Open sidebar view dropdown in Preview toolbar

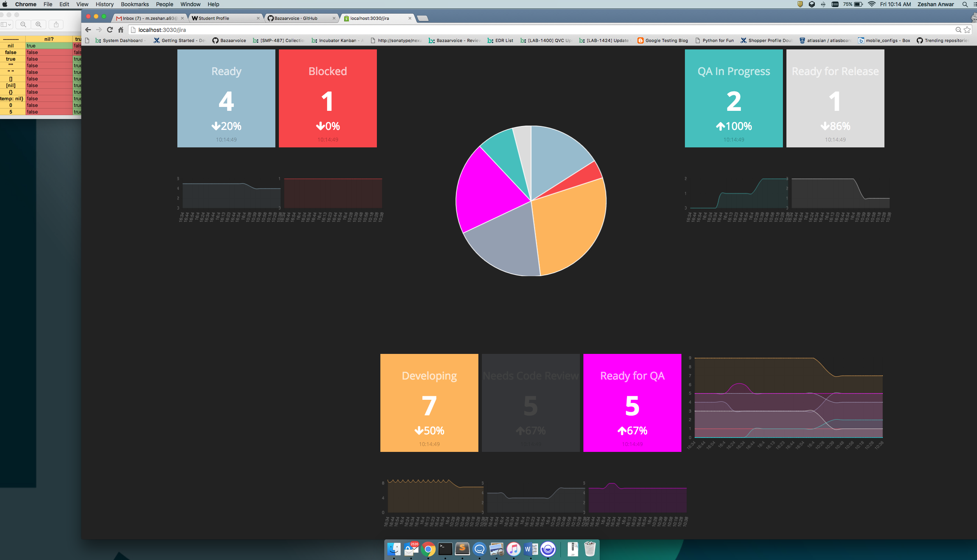(6, 24)
